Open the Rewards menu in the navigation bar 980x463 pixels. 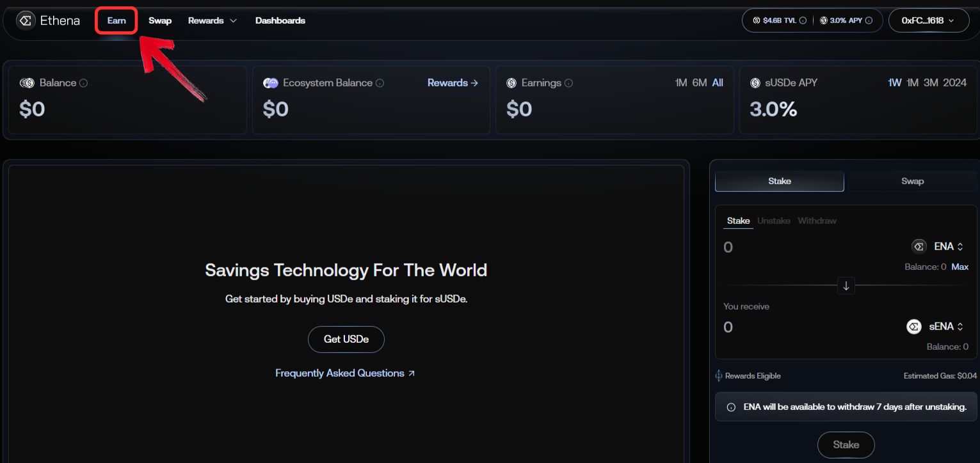213,20
